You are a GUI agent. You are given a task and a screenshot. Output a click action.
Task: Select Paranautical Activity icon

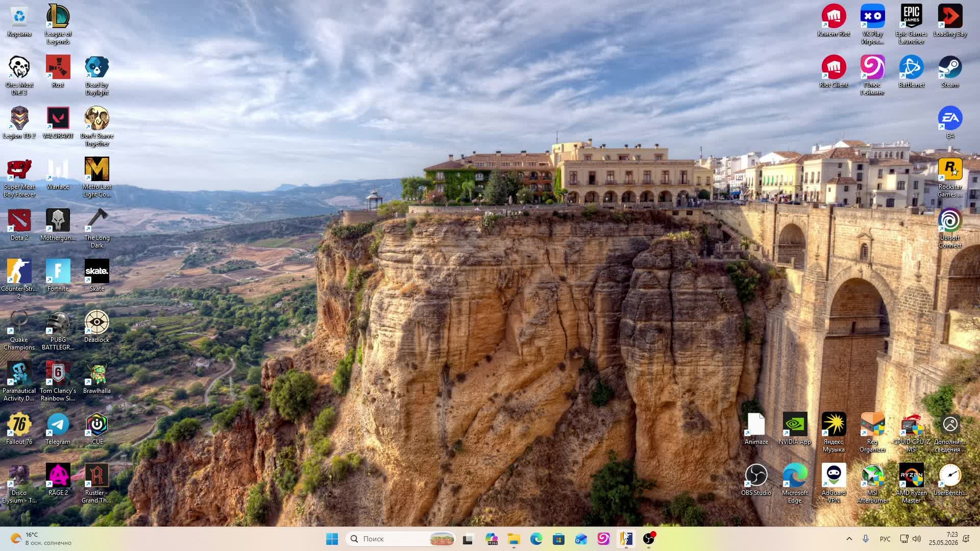[x=19, y=382]
